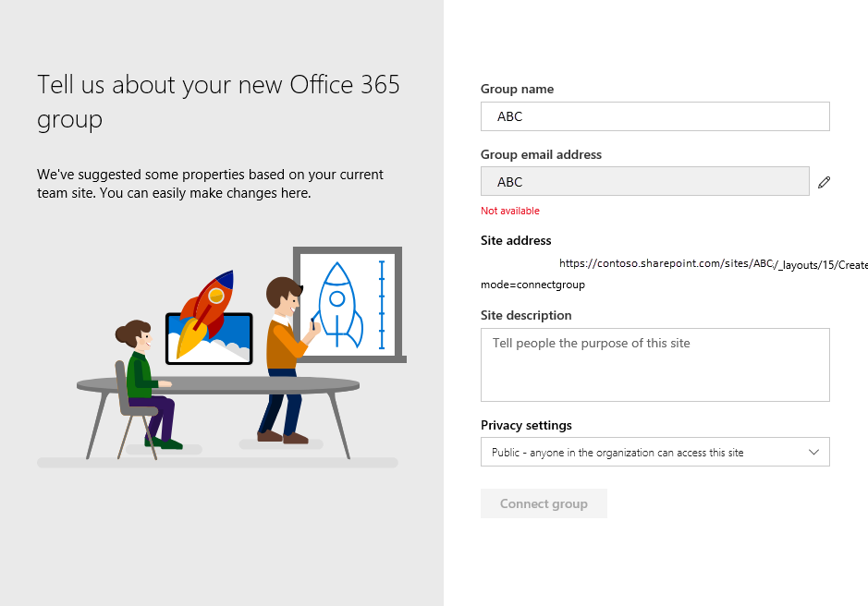Click the 'mode=connectgroup' text
The image size is (868, 606).
click(x=532, y=285)
